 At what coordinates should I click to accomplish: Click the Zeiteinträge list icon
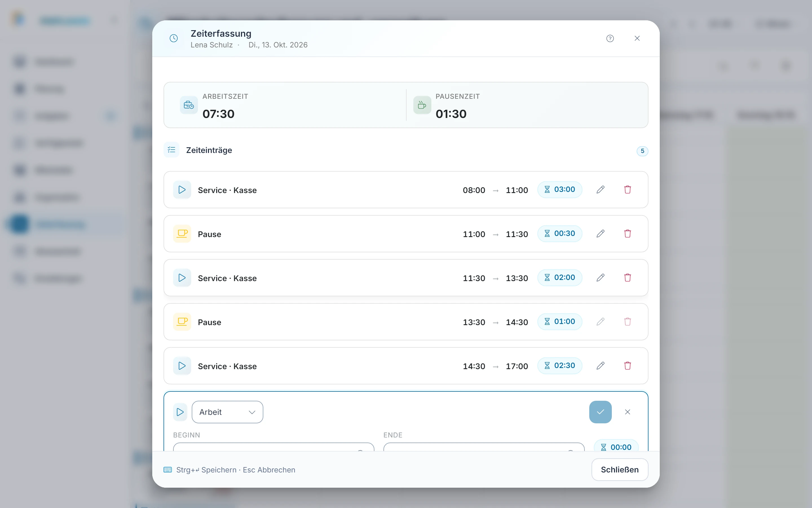[171, 150]
